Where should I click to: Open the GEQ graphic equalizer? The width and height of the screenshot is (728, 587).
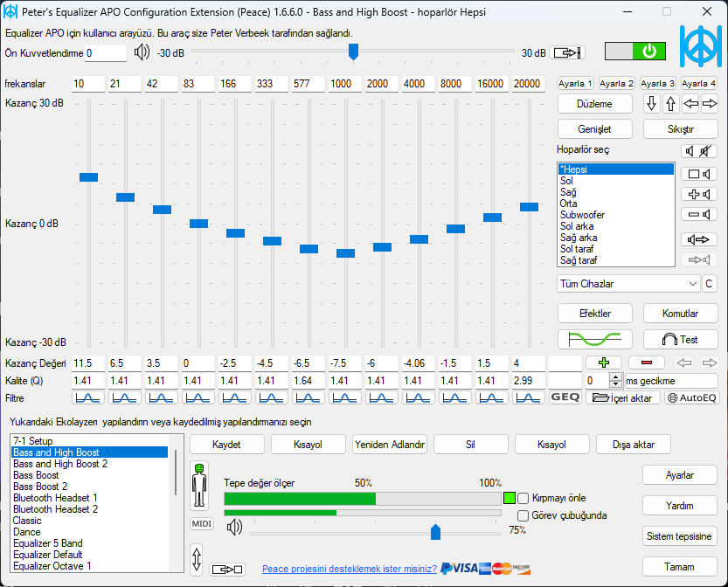(565, 397)
